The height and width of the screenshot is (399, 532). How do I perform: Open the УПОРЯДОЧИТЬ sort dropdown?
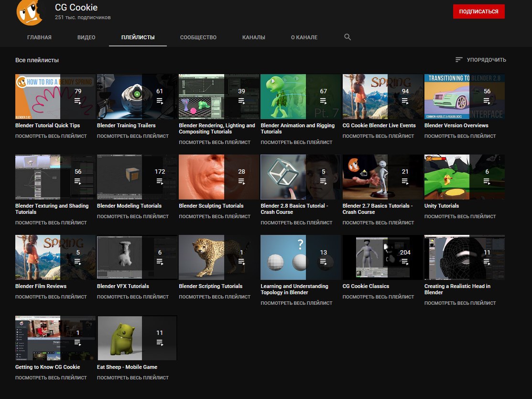point(480,60)
